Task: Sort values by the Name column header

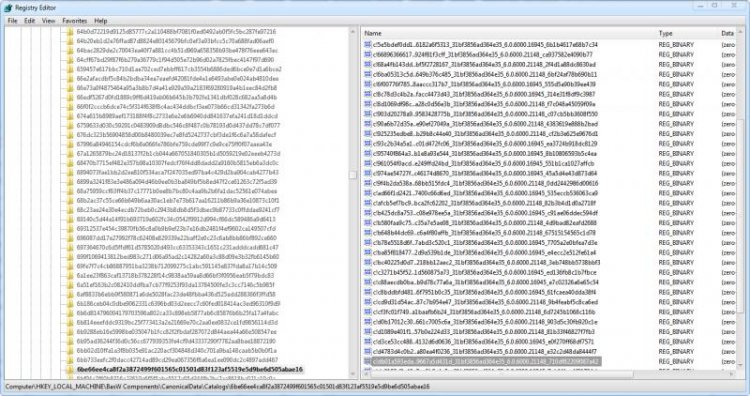Action: coord(508,33)
